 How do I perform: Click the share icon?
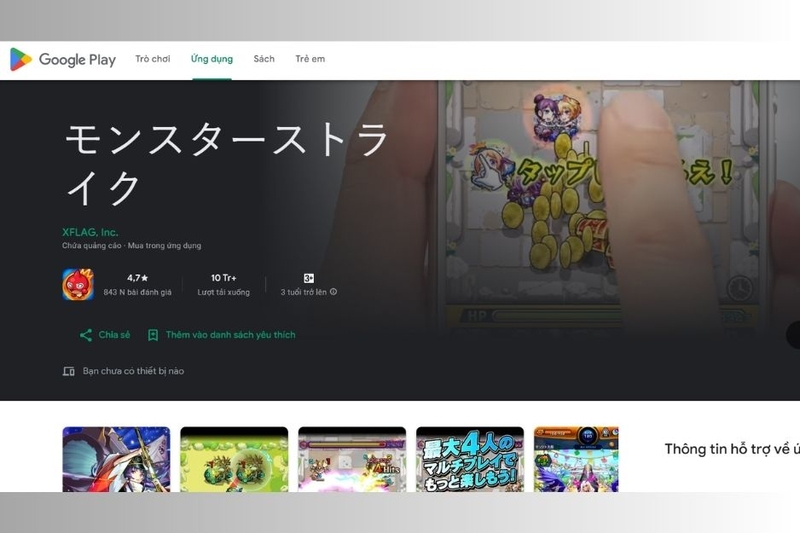tap(86, 335)
